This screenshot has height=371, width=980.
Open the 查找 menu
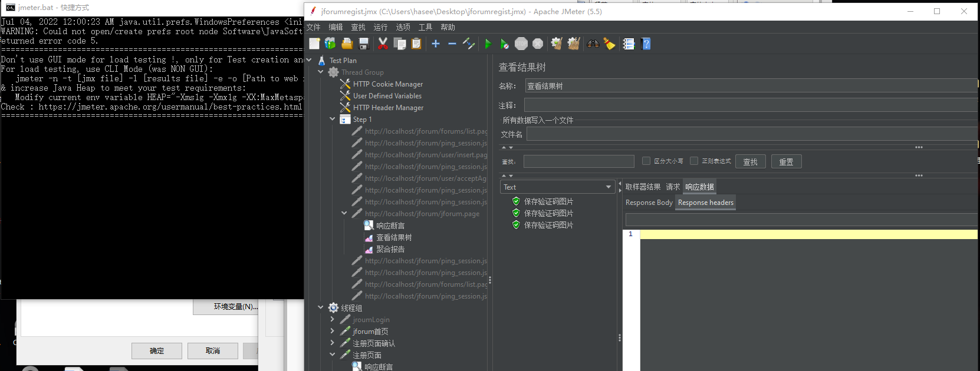[359, 27]
